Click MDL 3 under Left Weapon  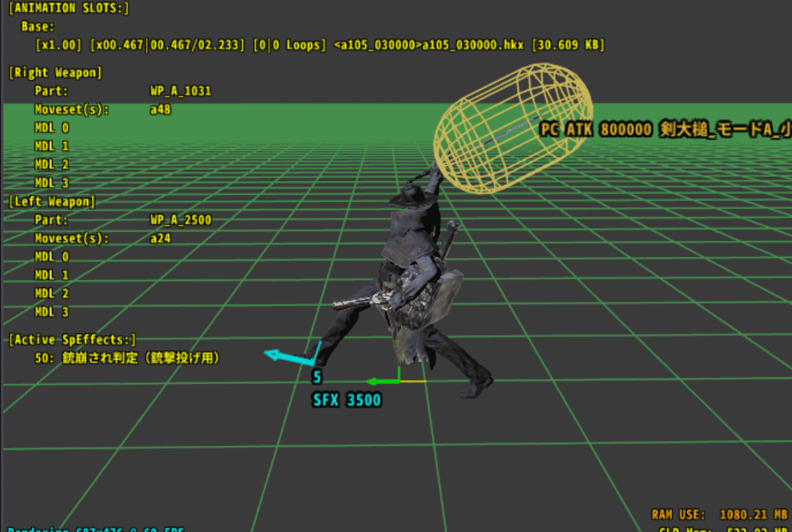click(x=51, y=312)
